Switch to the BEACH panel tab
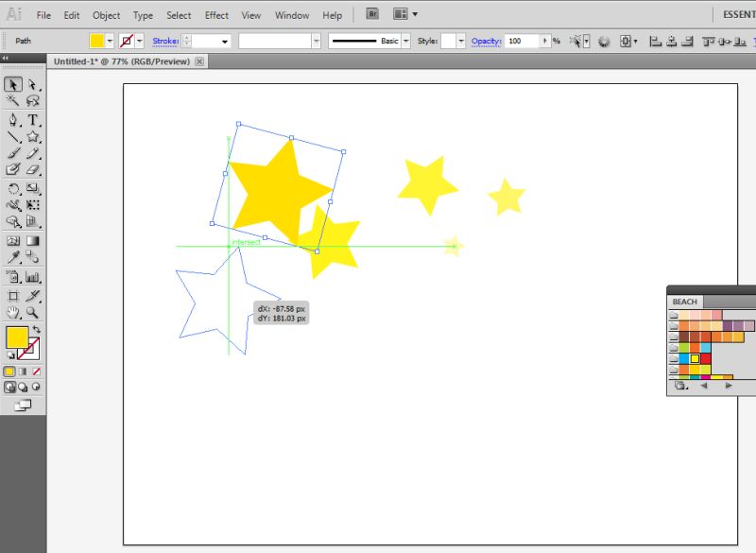Image resolution: width=756 pixels, height=553 pixels. pyautogui.click(x=684, y=301)
